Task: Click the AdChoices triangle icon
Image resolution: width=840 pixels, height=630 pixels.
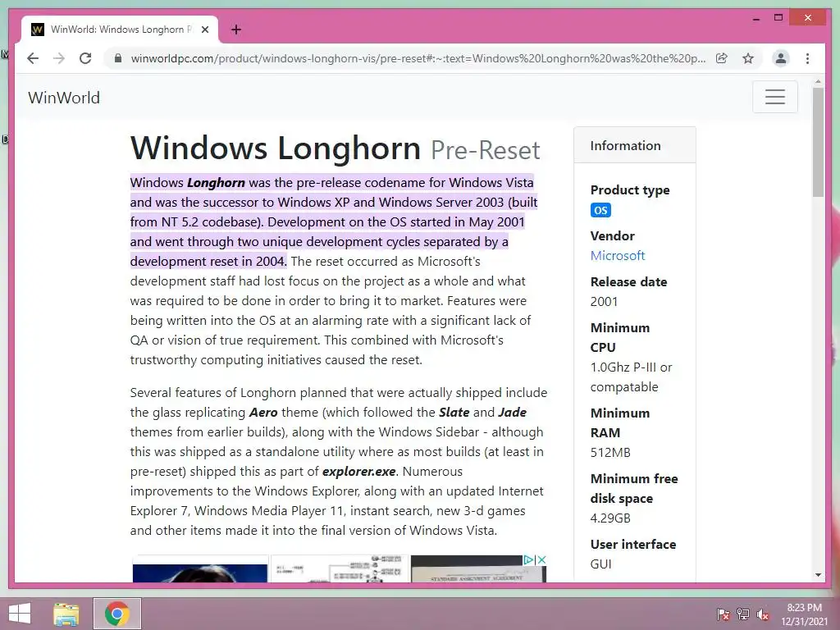Action: point(529,559)
